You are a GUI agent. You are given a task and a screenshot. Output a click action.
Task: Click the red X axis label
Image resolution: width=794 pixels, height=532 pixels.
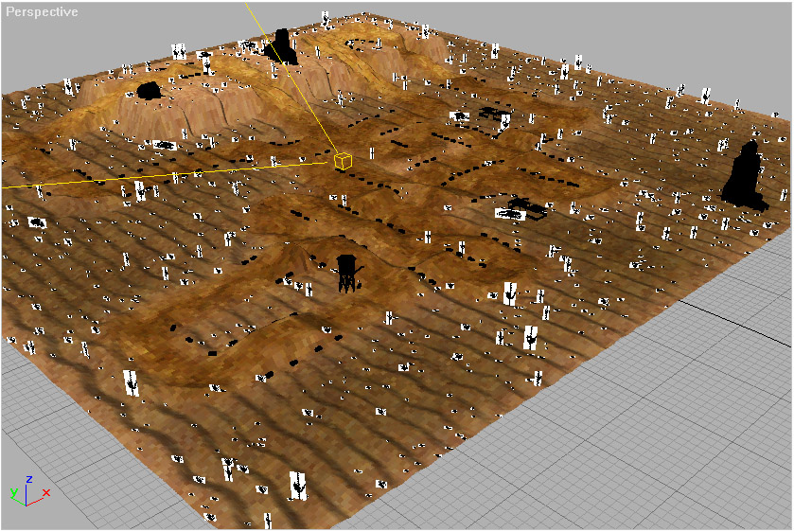point(45,492)
